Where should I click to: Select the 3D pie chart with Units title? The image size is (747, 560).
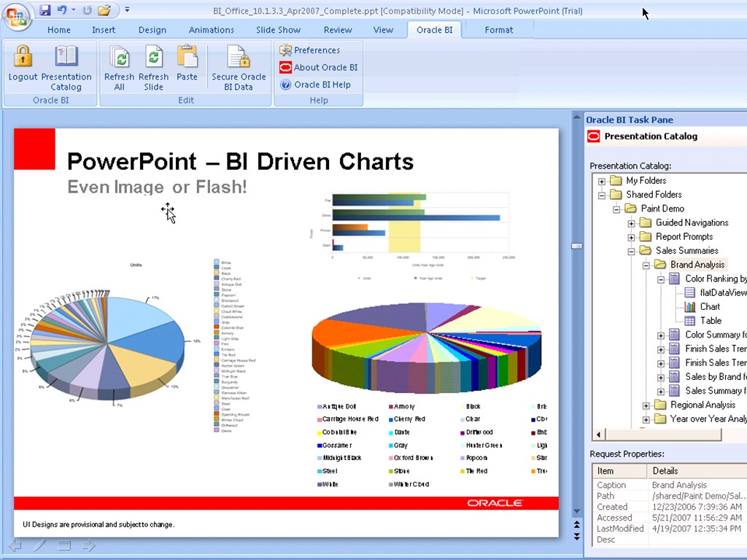[109, 346]
